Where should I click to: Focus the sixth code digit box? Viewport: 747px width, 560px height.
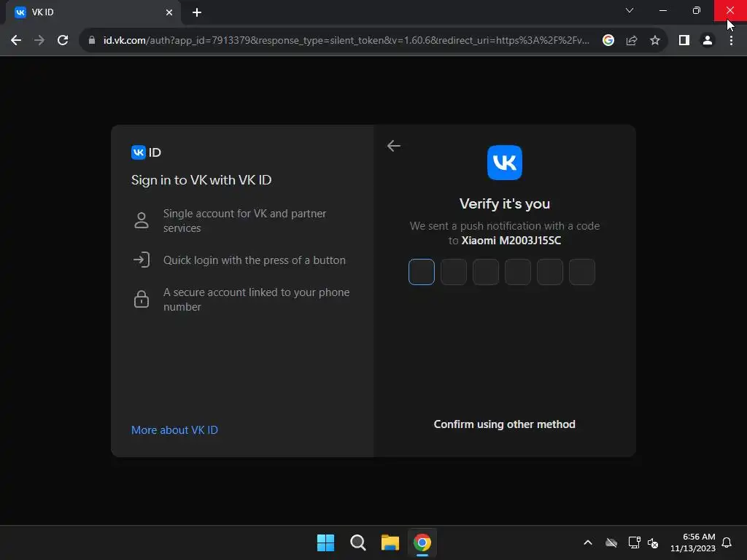581,272
